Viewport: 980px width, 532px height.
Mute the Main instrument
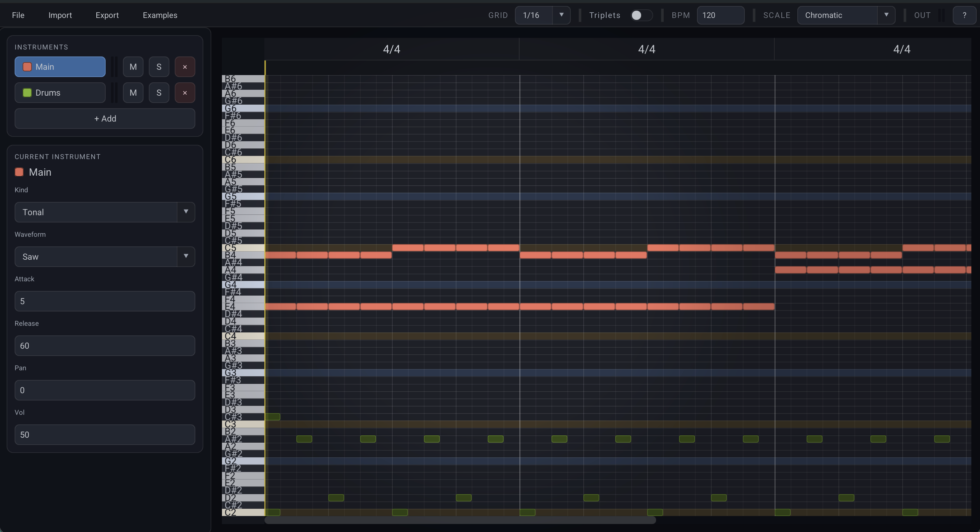(133, 67)
